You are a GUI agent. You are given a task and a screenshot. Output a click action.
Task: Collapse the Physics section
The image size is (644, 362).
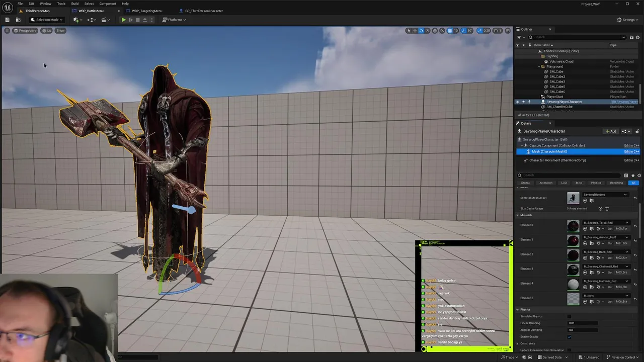pyautogui.click(x=517, y=310)
